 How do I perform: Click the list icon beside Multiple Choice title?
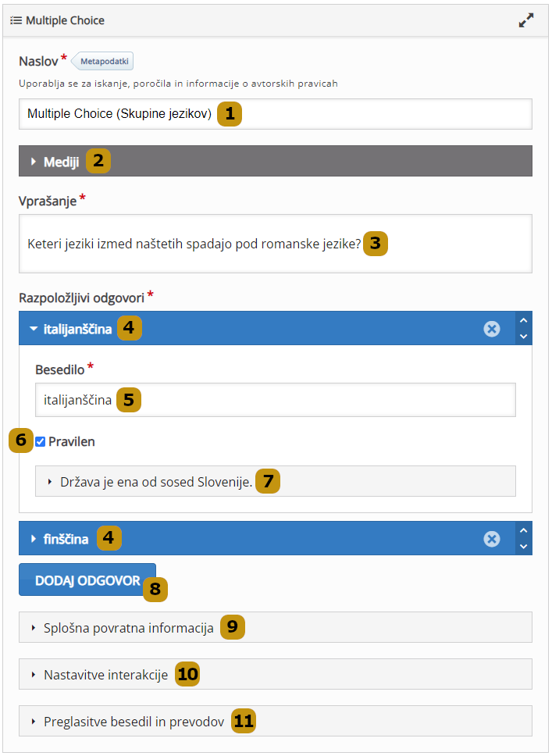(16, 21)
